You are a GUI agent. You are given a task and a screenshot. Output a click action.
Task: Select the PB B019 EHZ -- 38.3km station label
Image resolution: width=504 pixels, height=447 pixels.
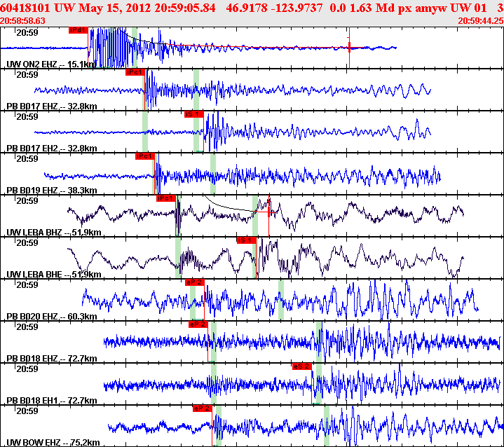tap(52, 191)
